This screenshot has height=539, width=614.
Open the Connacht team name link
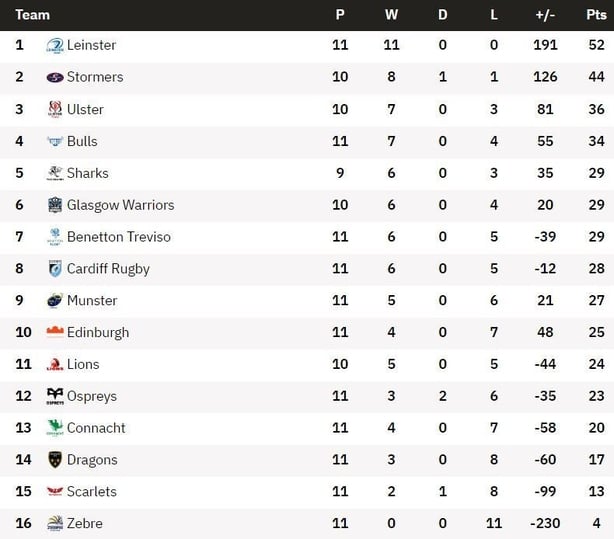96,428
